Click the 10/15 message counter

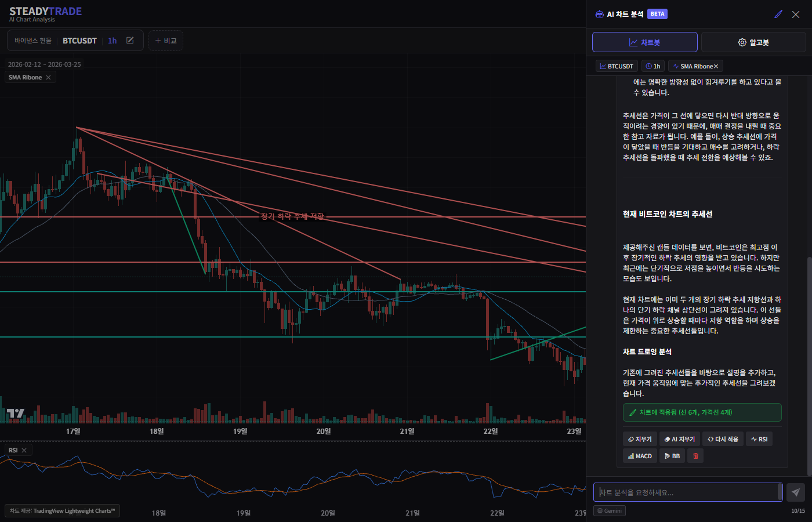[798, 511]
